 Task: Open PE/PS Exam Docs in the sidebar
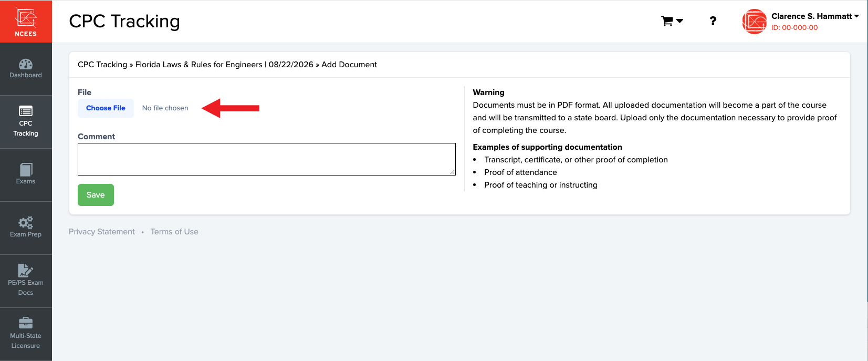coord(26,281)
